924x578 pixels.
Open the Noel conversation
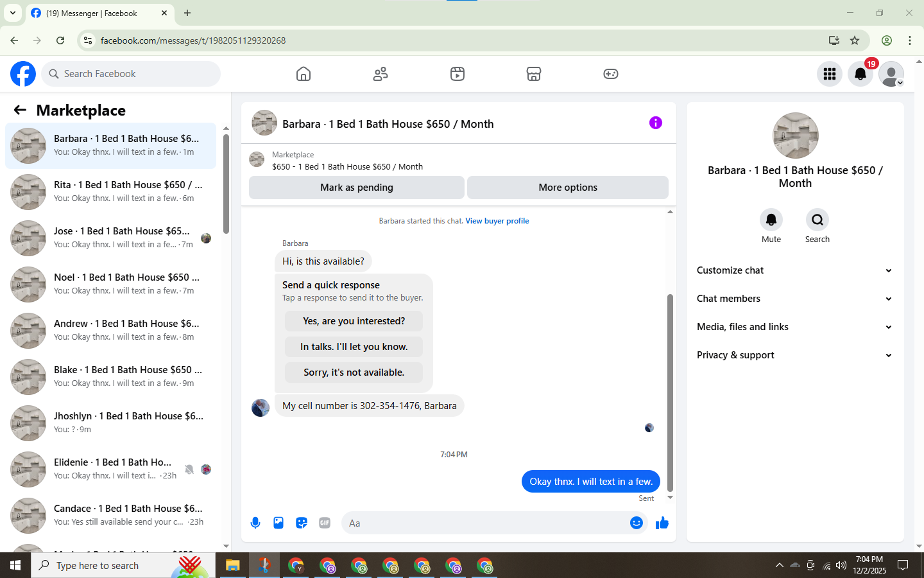click(110, 285)
